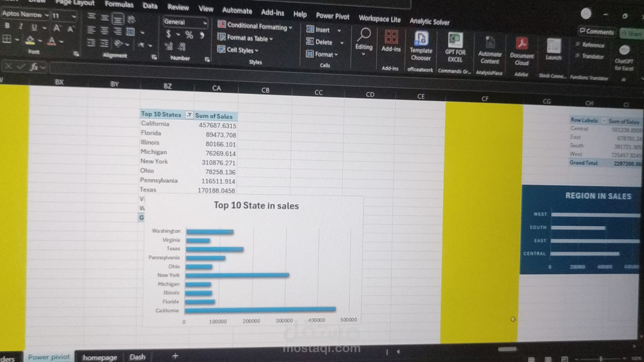Open ChatGPT for Excel
This screenshot has height=362, width=644.
(x=624, y=58)
